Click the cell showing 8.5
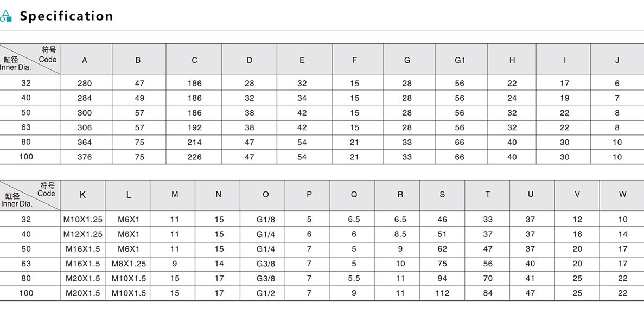 pos(400,234)
